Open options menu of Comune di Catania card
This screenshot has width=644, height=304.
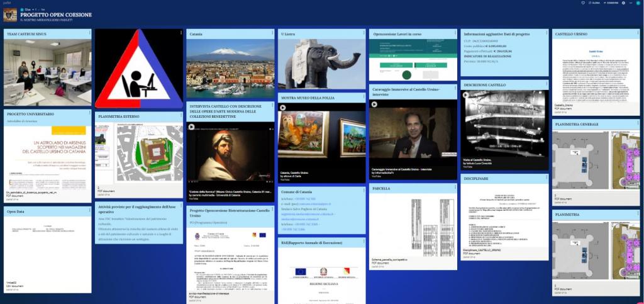pos(364,191)
